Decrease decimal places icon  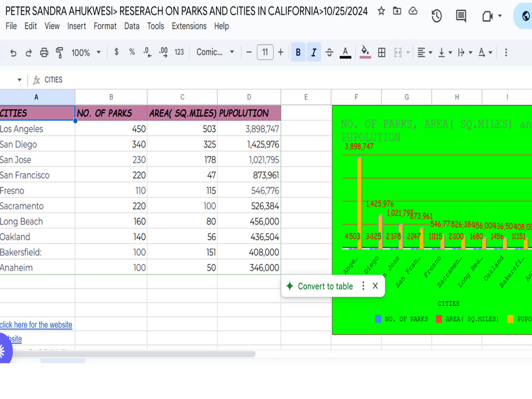(147, 52)
